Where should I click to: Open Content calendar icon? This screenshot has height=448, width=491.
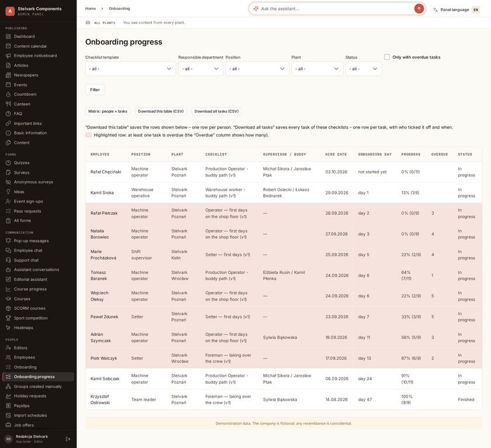pyautogui.click(x=8, y=46)
